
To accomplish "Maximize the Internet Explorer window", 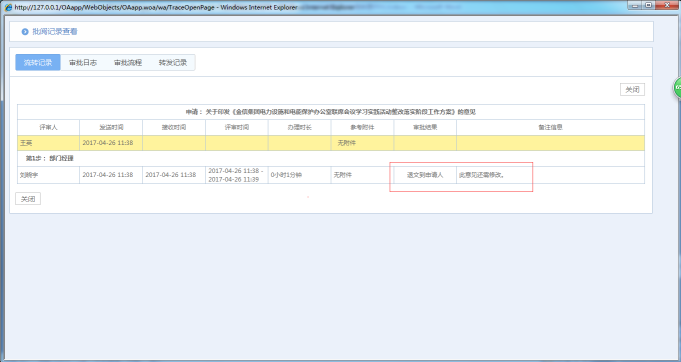I will point(648,5).
